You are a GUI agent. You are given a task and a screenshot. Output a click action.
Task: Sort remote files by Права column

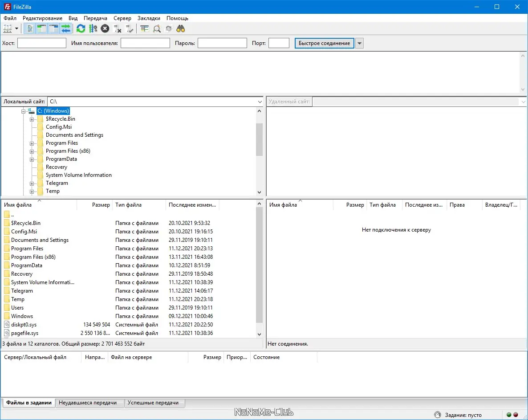coord(464,205)
